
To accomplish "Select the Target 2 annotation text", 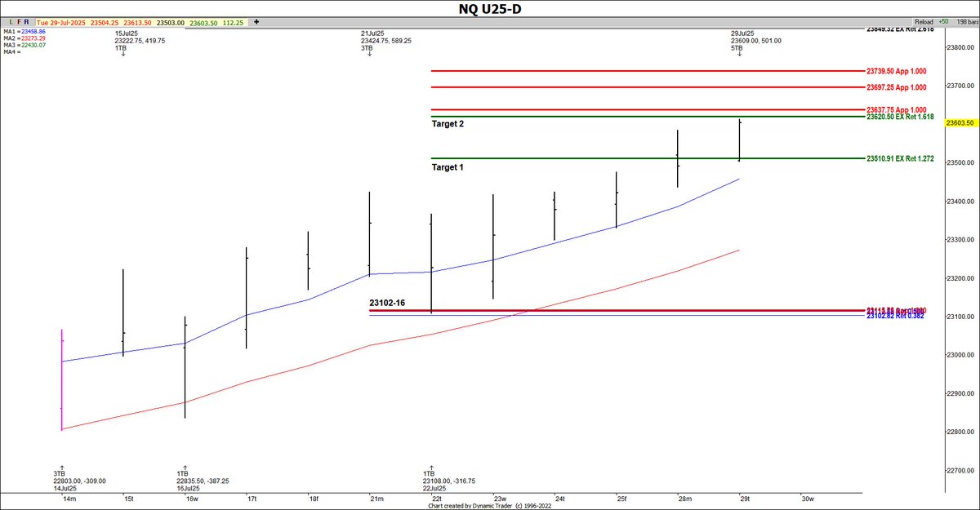I will click(448, 124).
